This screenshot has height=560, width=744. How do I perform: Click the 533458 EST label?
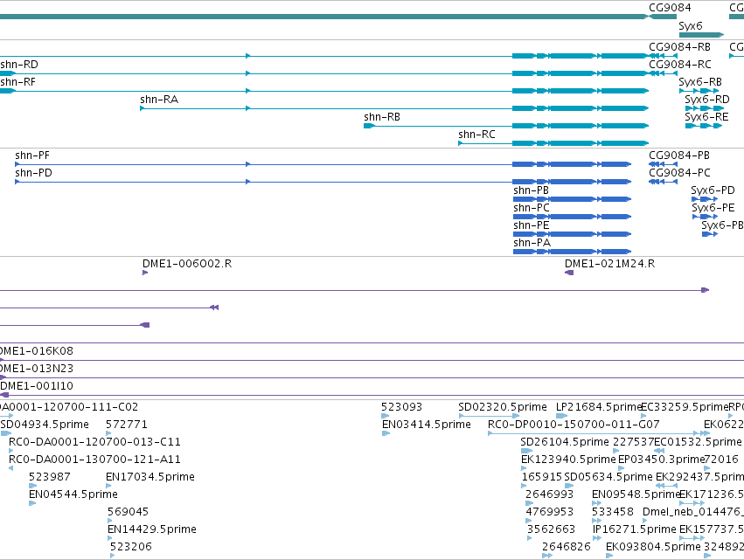(613, 513)
